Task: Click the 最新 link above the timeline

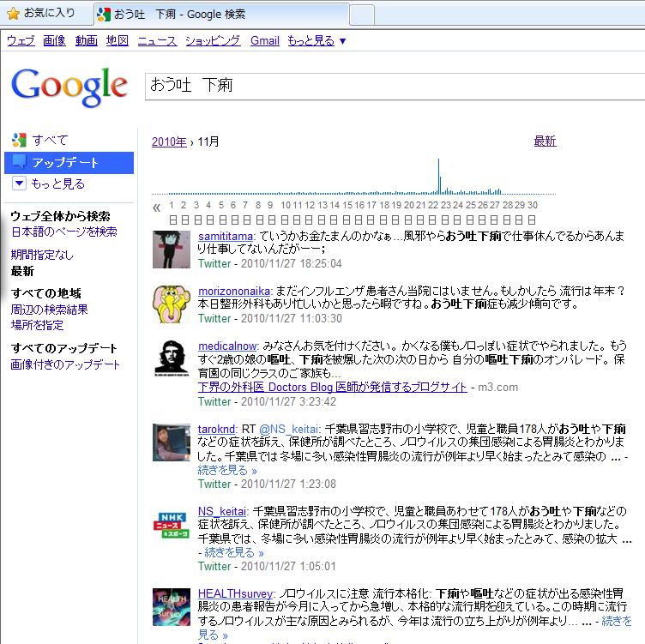Action: [x=545, y=141]
